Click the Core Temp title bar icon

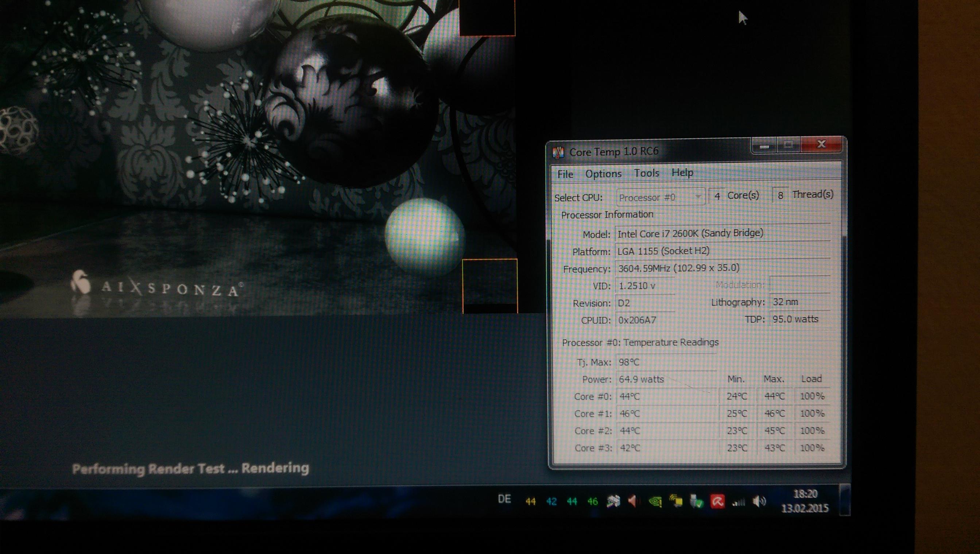(558, 152)
